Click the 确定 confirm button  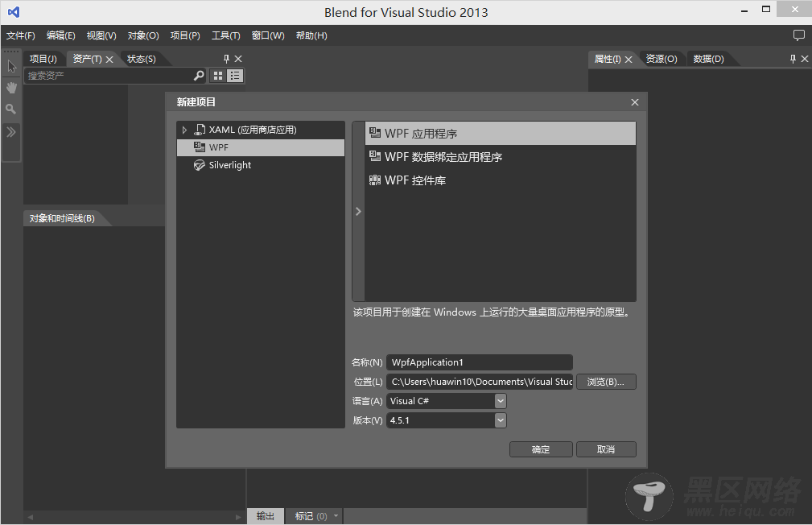(x=541, y=449)
